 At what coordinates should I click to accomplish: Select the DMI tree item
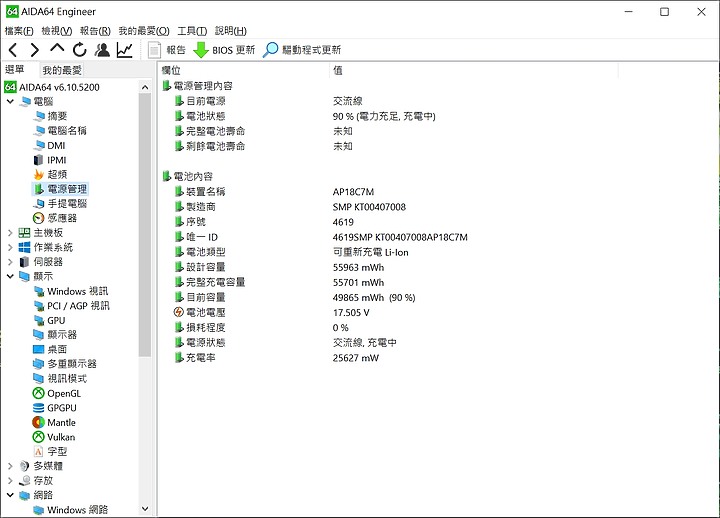pos(56,146)
